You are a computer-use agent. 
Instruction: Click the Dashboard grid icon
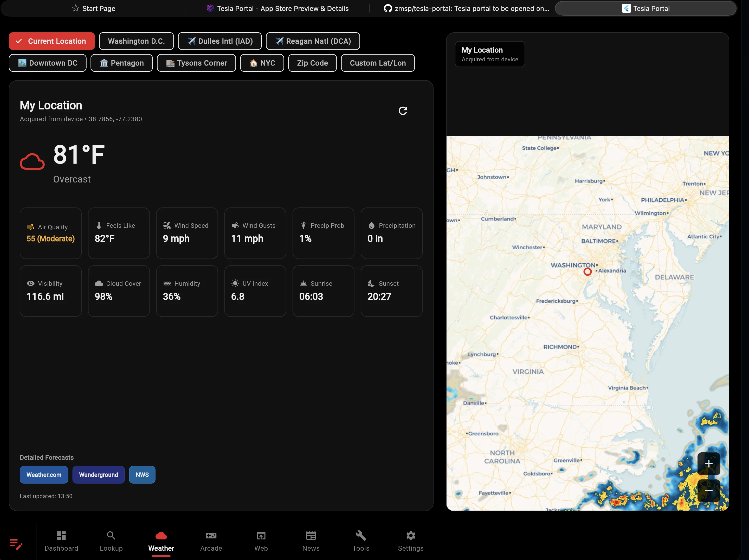61,535
